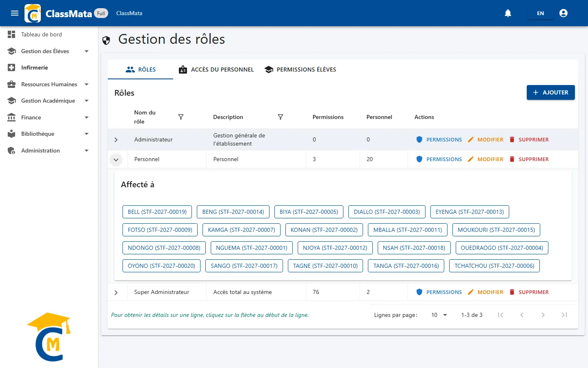Jump to the last page of roles
The image size is (588, 368).
point(564,315)
